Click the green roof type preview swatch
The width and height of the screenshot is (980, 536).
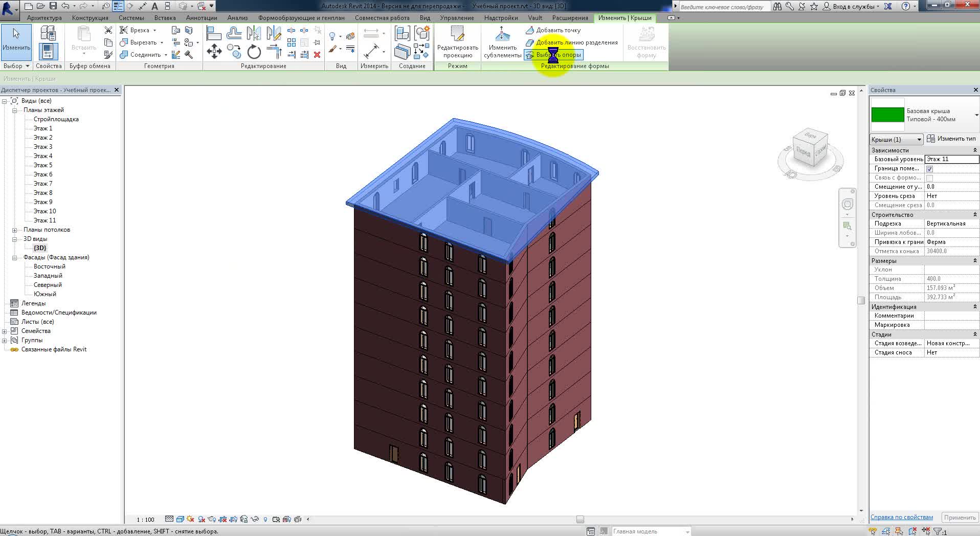pyautogui.click(x=887, y=115)
